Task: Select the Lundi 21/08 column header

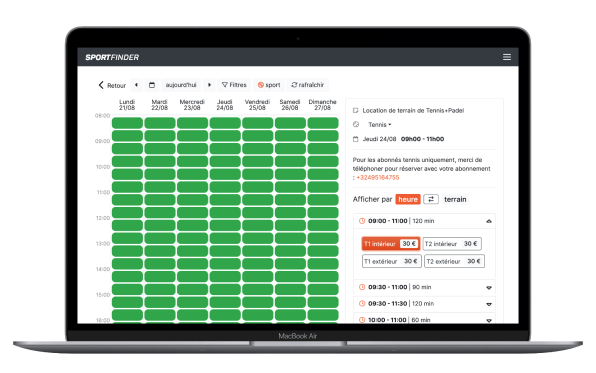Action: coord(127,105)
